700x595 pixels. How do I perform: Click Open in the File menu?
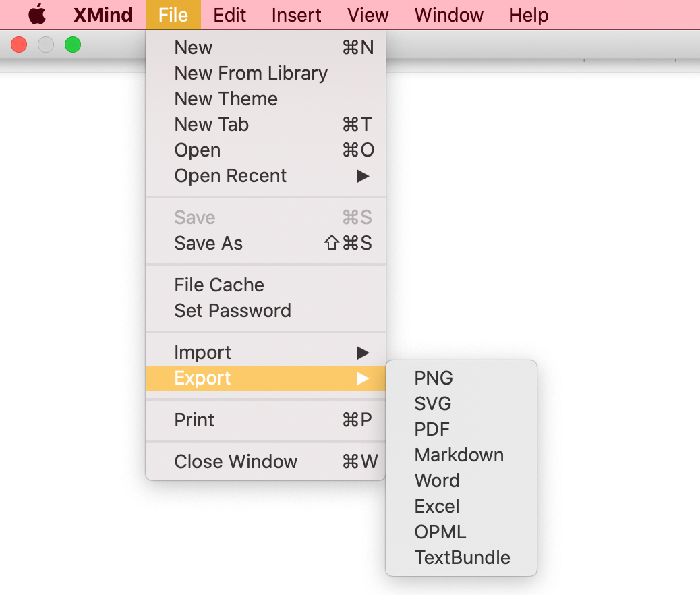point(266,150)
